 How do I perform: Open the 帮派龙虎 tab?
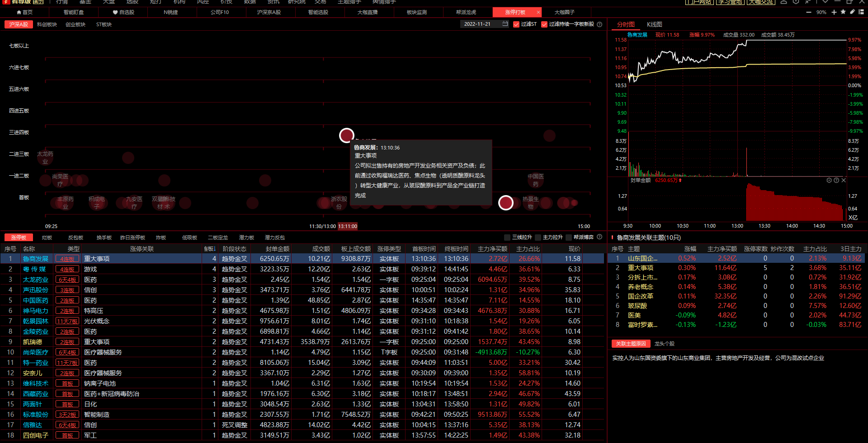pos(466,12)
